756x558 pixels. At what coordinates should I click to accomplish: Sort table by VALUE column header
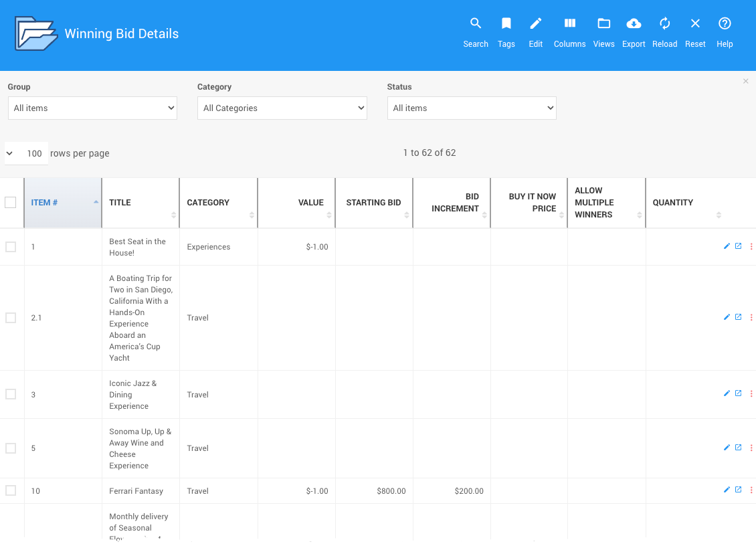coord(310,203)
